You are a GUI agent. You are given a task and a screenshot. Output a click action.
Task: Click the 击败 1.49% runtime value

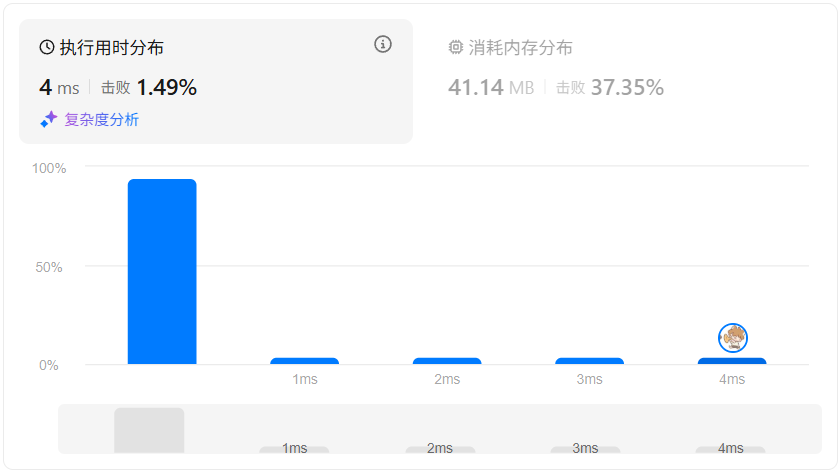[x=149, y=87]
